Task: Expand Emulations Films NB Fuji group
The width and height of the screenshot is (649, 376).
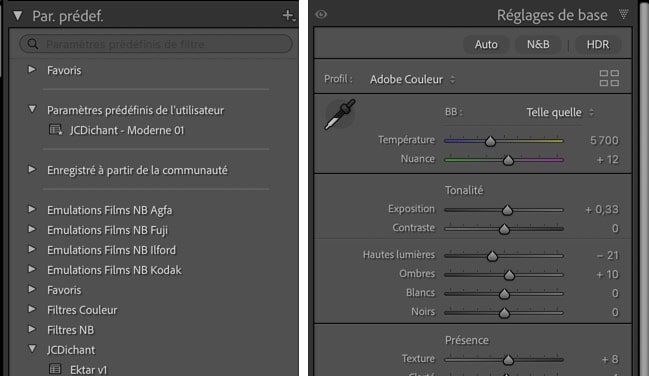Action: (x=32, y=229)
